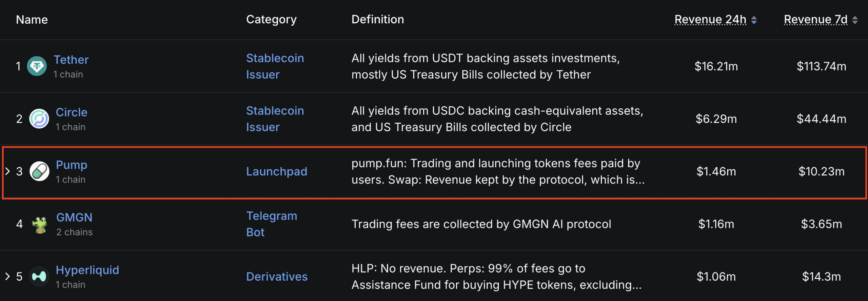Open the Circle protocol link
Image resolution: width=868 pixels, height=301 pixels.
(72, 112)
